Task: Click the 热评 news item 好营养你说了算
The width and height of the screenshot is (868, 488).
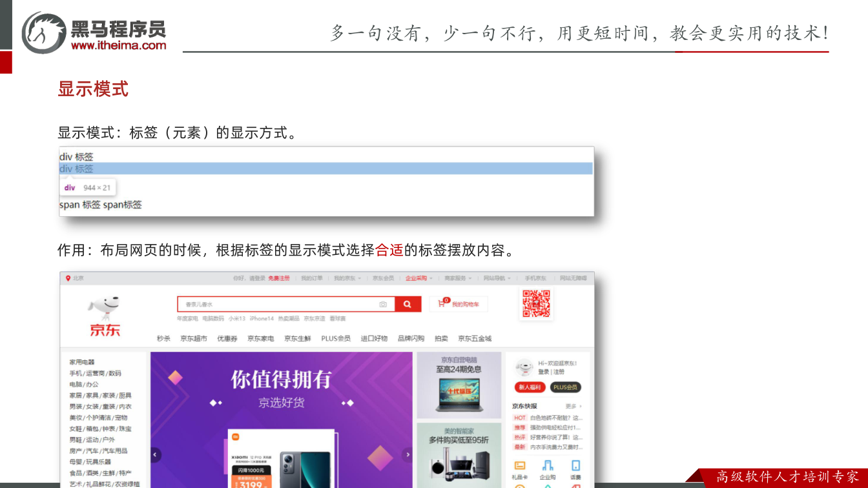Action: [548, 437]
